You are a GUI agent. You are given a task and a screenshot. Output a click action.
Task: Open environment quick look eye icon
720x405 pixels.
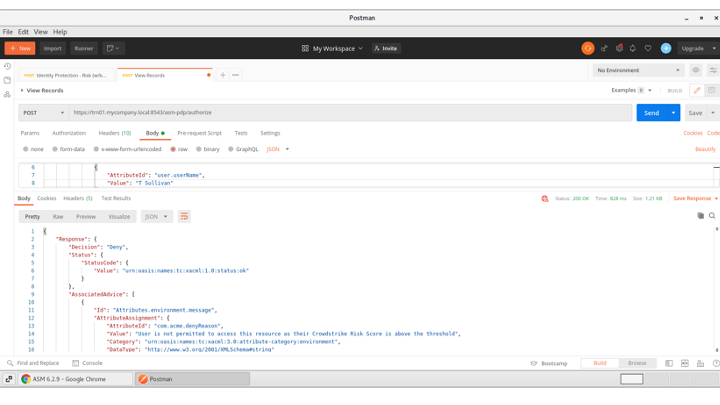tap(696, 71)
